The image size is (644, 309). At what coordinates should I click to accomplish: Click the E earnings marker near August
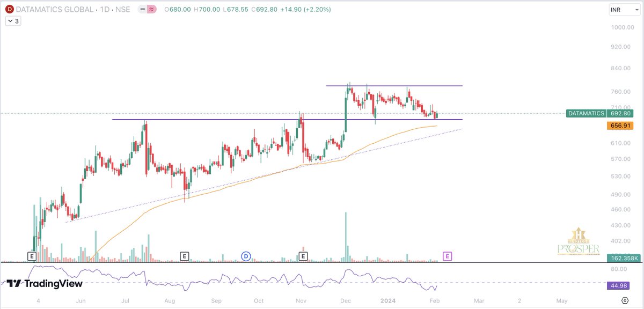185,256
